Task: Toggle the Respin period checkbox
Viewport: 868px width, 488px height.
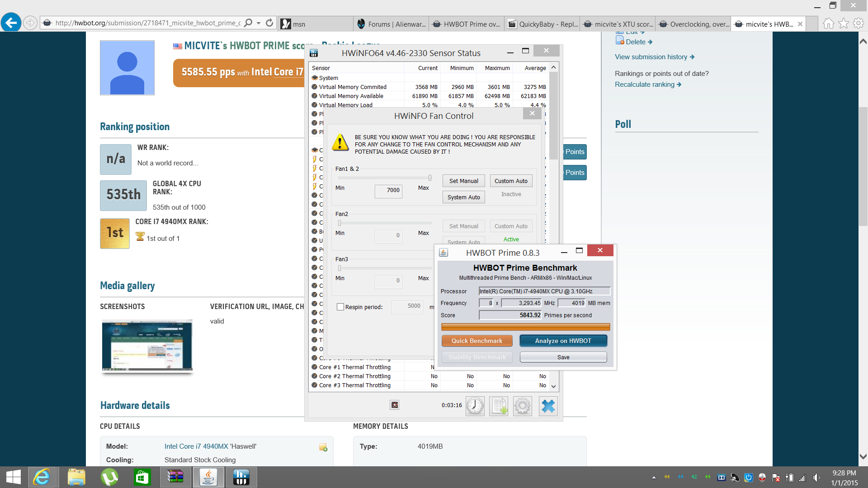Action: [x=340, y=307]
